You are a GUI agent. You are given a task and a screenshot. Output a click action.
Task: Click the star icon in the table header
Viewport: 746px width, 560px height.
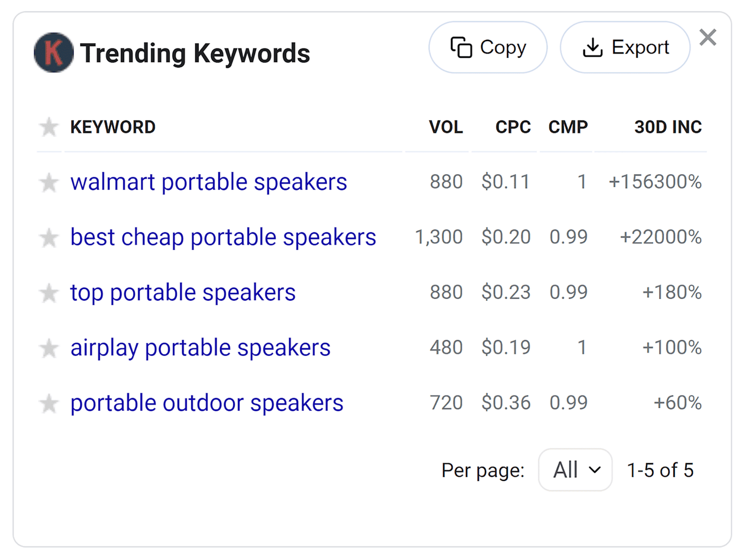click(49, 127)
